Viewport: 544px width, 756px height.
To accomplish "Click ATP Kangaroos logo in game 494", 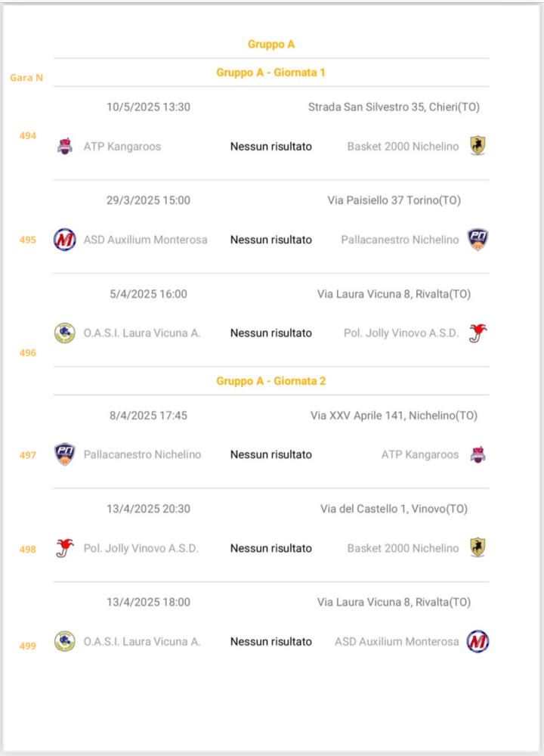I will point(65,146).
